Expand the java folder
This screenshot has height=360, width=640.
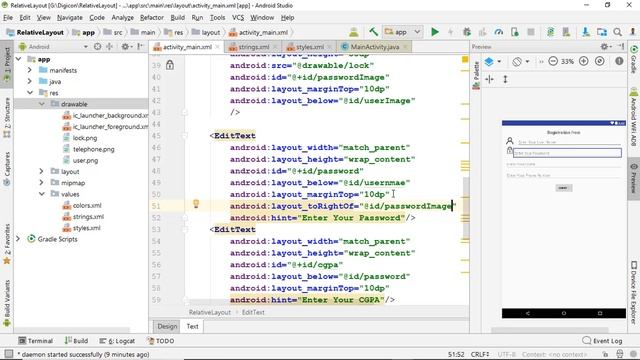(x=30, y=82)
